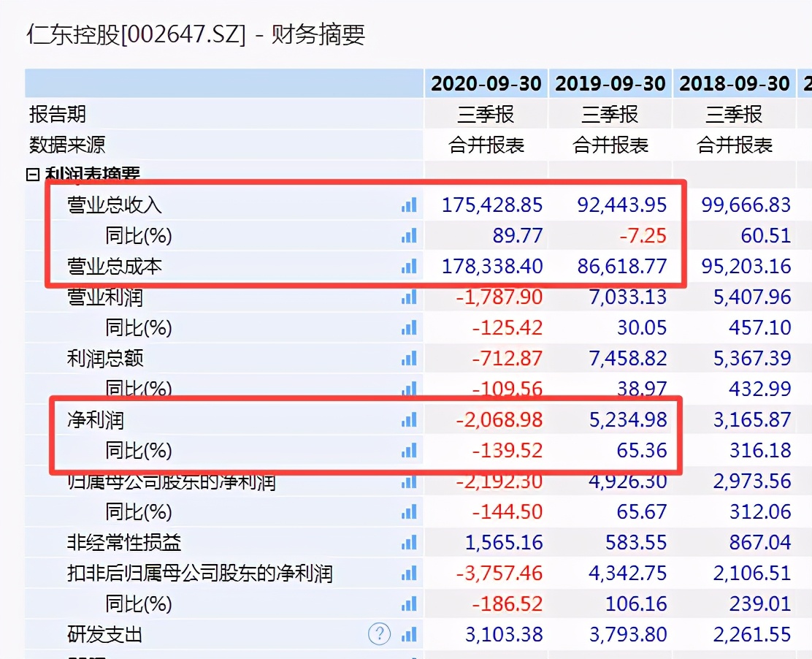Click the 归属母公司股东的净利润 row label
This screenshot has height=659, width=812.
click(172, 481)
